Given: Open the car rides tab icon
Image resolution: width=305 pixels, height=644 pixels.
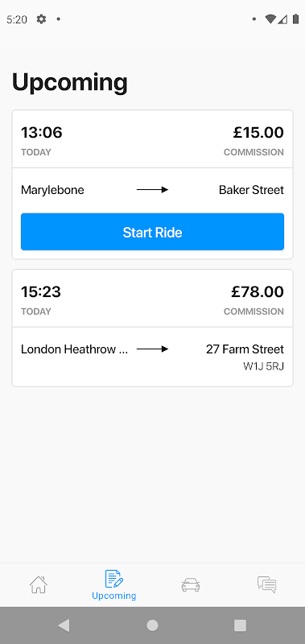Looking at the screenshot, I should [191, 584].
